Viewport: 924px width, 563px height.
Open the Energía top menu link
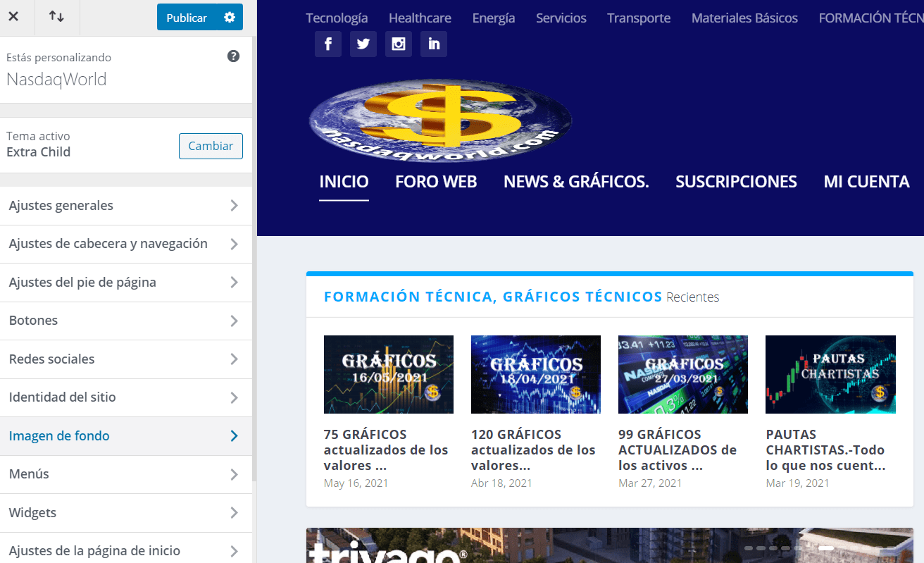494,18
